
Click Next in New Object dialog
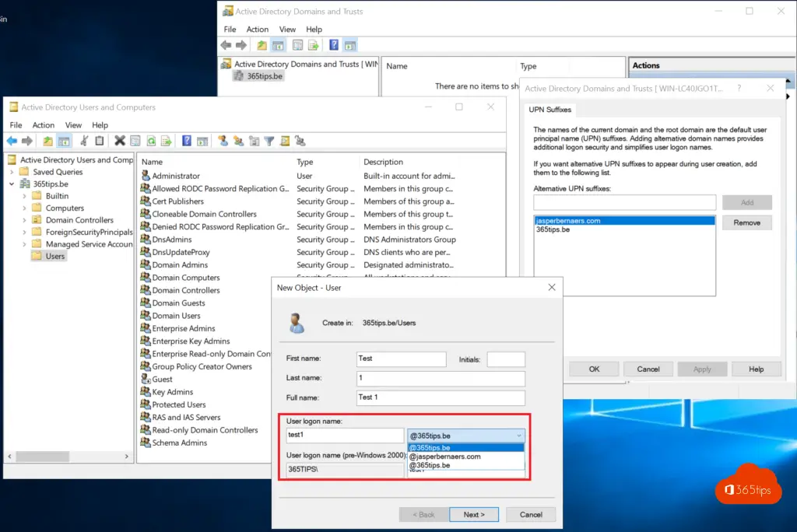(474, 515)
